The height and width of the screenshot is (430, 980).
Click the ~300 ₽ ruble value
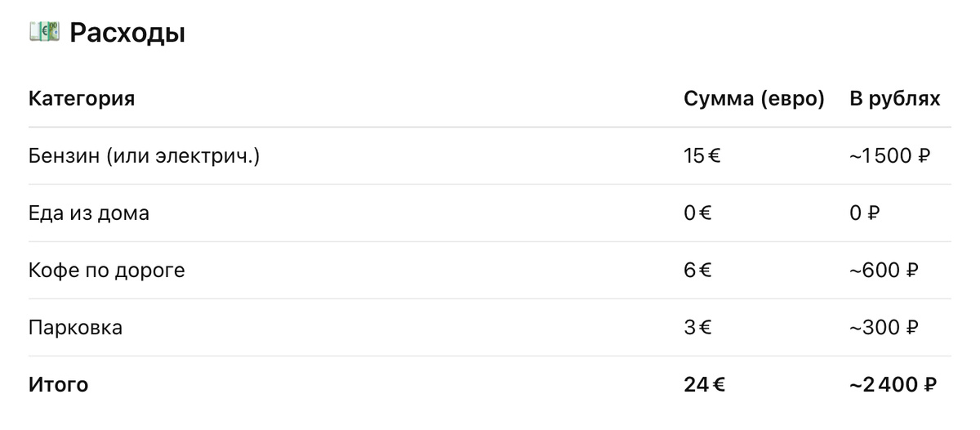click(x=884, y=328)
